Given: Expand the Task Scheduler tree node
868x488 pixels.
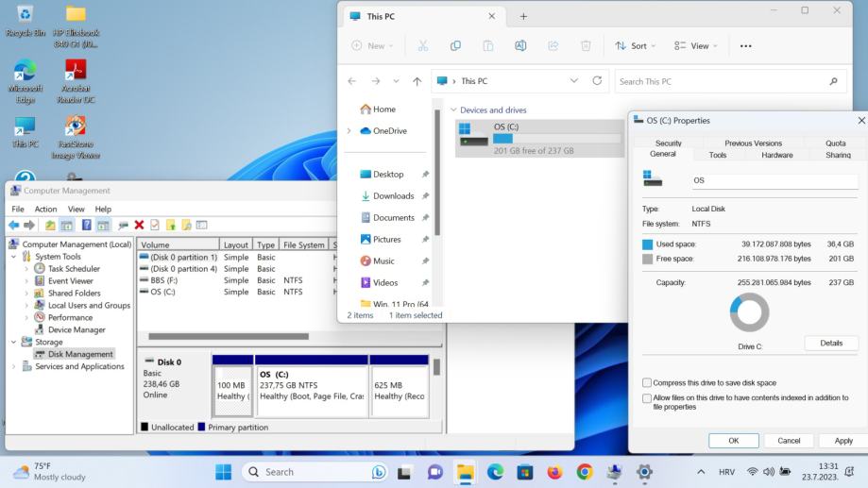Looking at the screenshot, I should [27, 268].
